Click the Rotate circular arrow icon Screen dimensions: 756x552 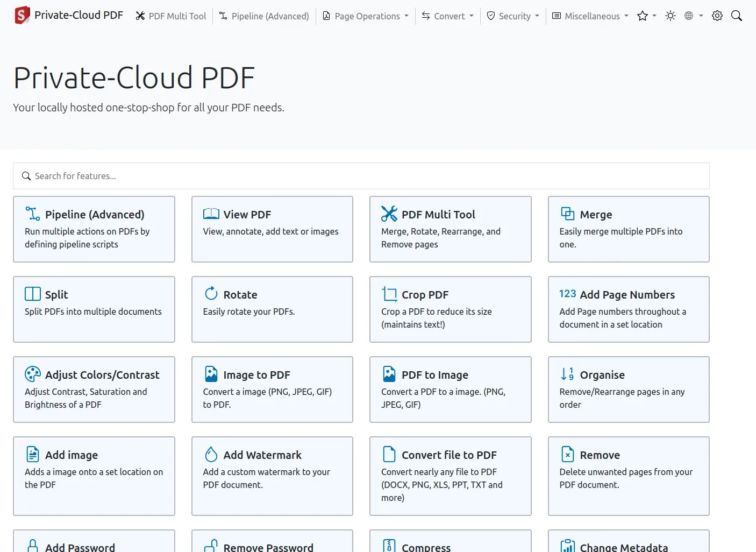click(210, 294)
